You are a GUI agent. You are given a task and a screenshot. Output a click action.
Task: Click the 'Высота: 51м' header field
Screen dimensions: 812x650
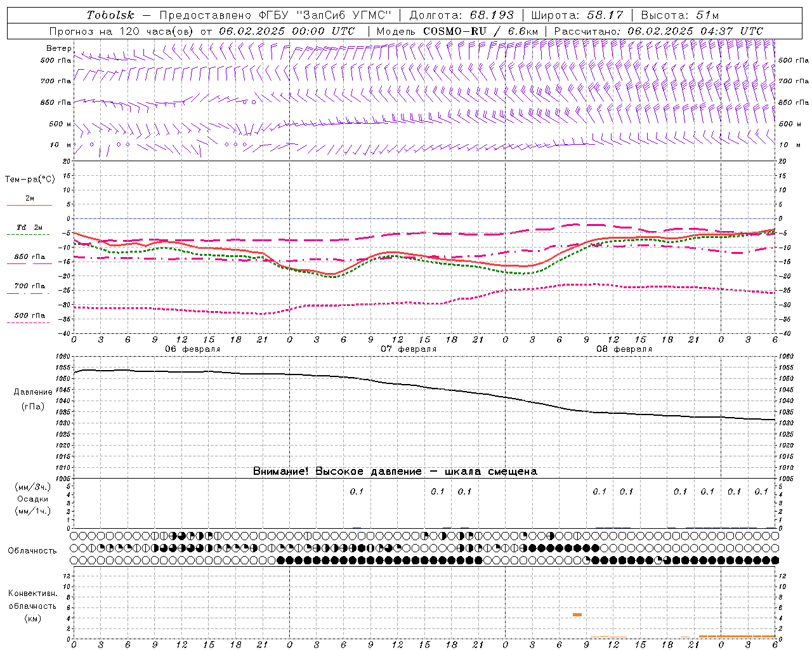point(680,15)
